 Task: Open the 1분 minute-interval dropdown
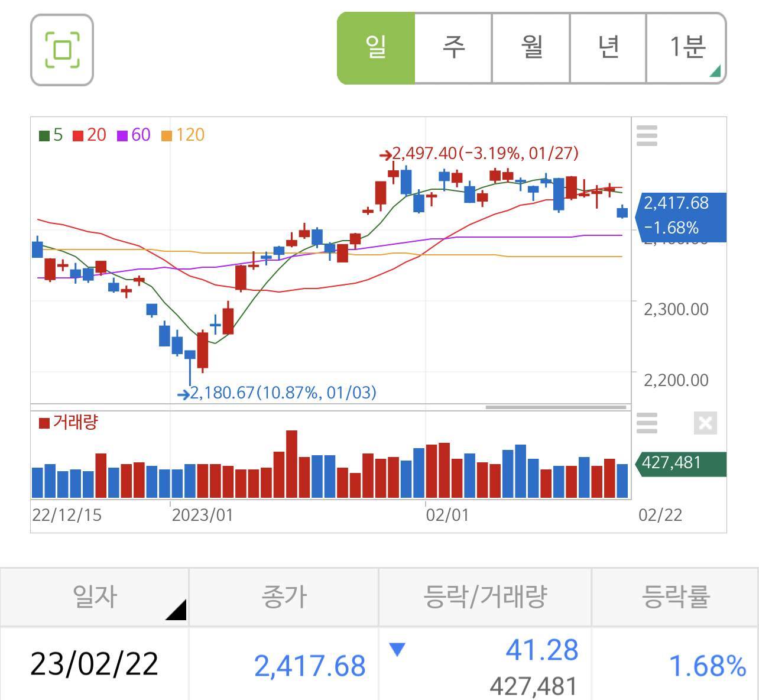[686, 48]
